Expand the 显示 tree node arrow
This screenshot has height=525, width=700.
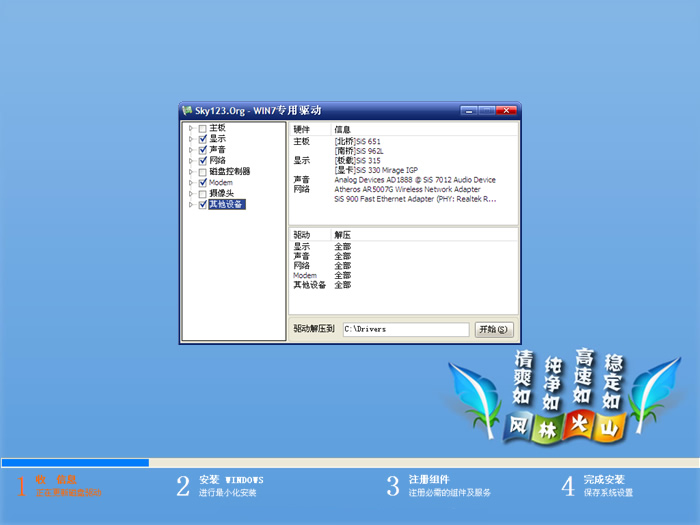pyautogui.click(x=191, y=139)
